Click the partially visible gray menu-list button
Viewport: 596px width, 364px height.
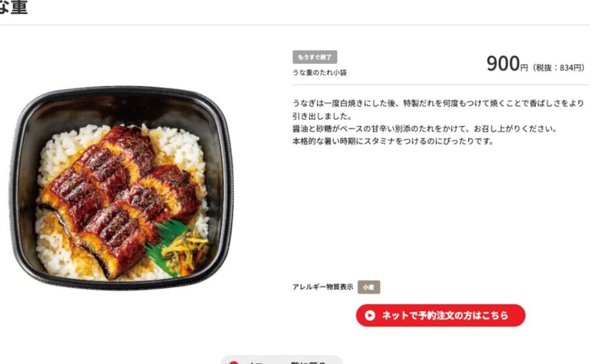282,360
